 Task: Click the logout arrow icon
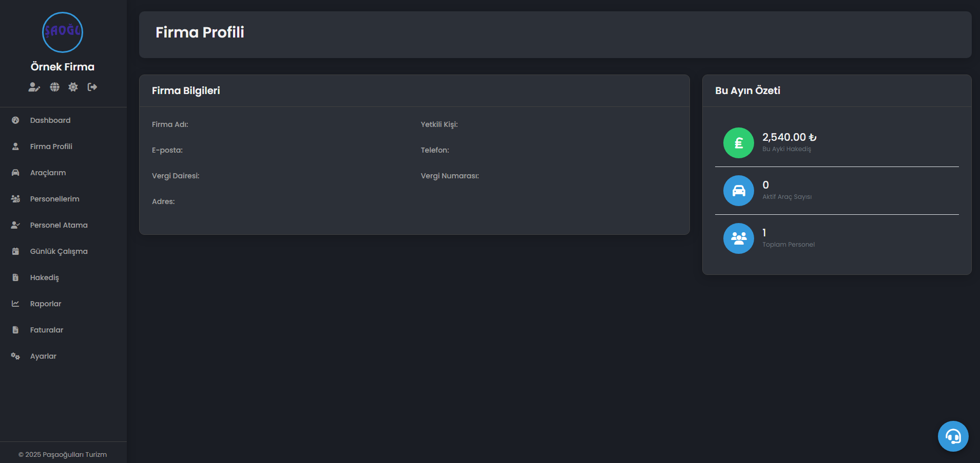click(x=92, y=87)
